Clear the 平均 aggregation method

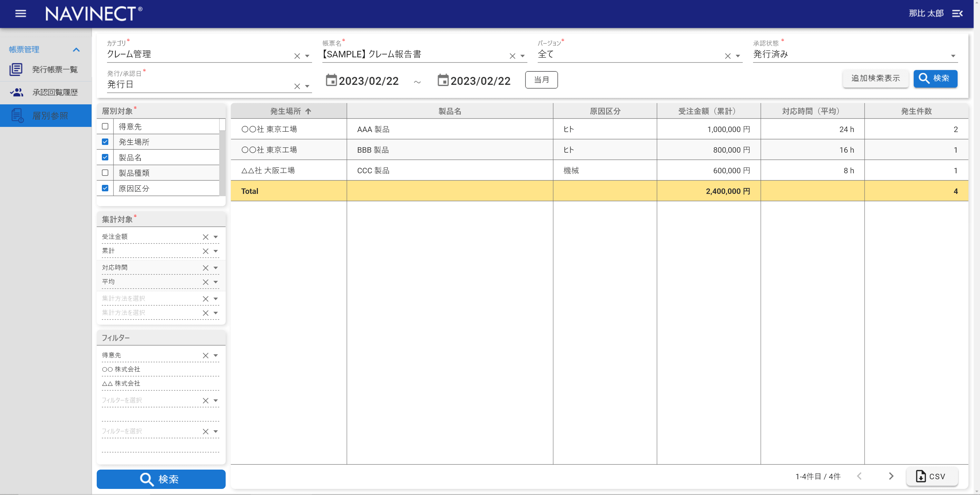click(x=205, y=282)
